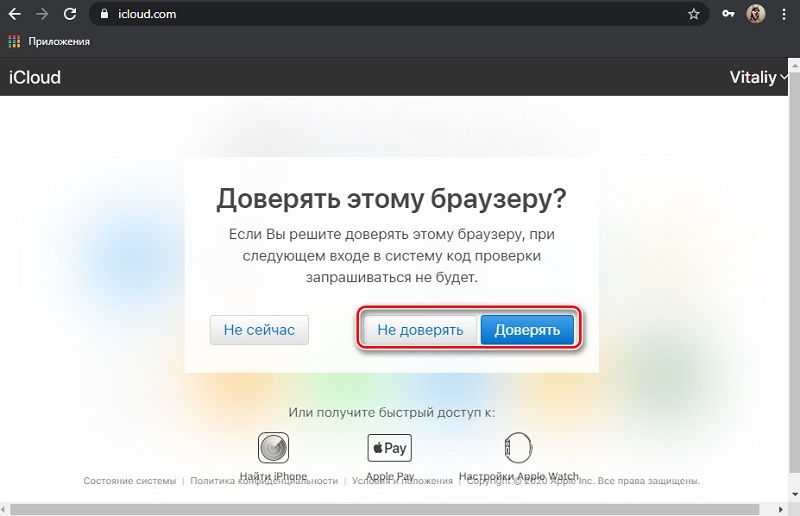
Task: Click the browser forward arrow
Action: tap(42, 14)
